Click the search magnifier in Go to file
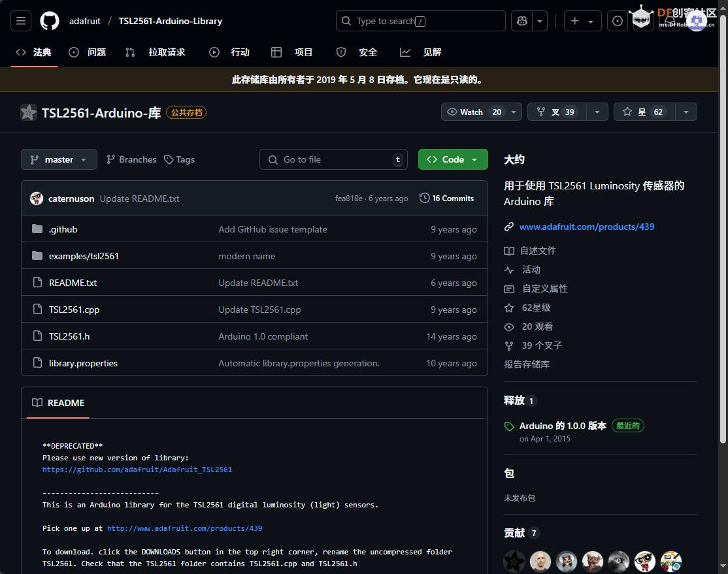 273,159
